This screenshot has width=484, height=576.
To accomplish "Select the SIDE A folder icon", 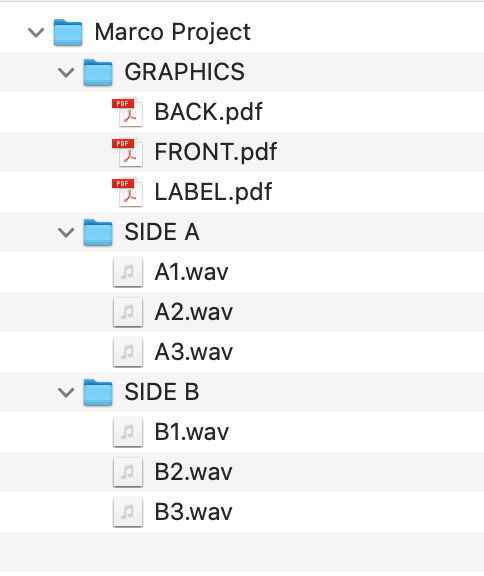I will click(98, 232).
